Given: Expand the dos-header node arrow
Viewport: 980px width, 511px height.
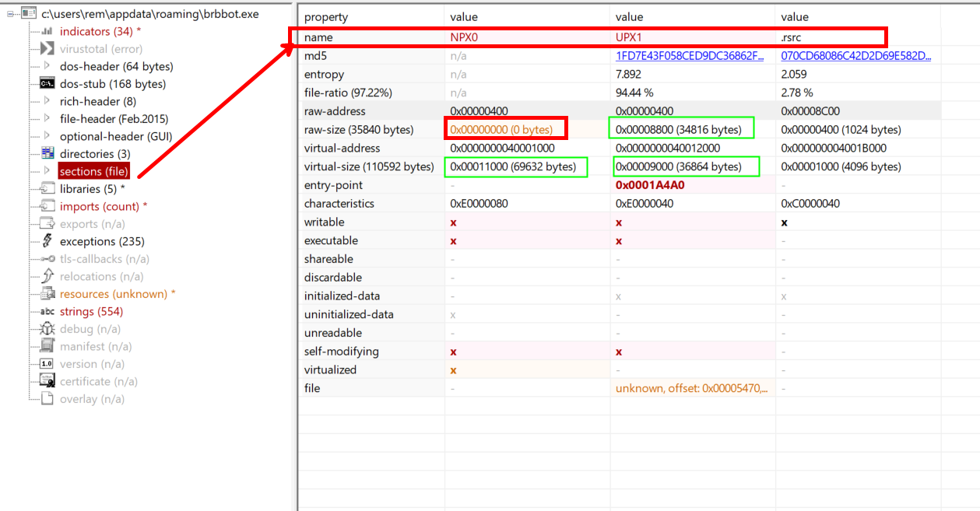Looking at the screenshot, I should tap(47, 66).
